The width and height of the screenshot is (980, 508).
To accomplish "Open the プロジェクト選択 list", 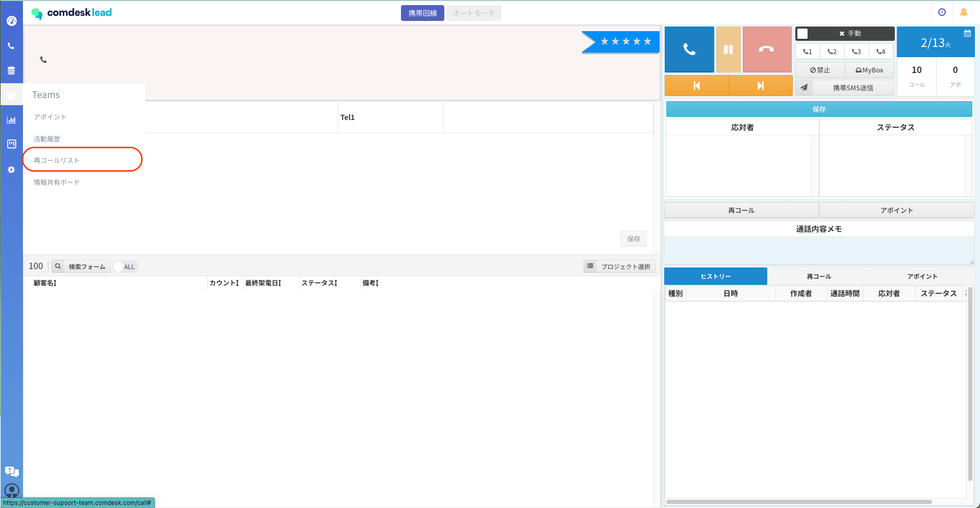I will tap(619, 267).
